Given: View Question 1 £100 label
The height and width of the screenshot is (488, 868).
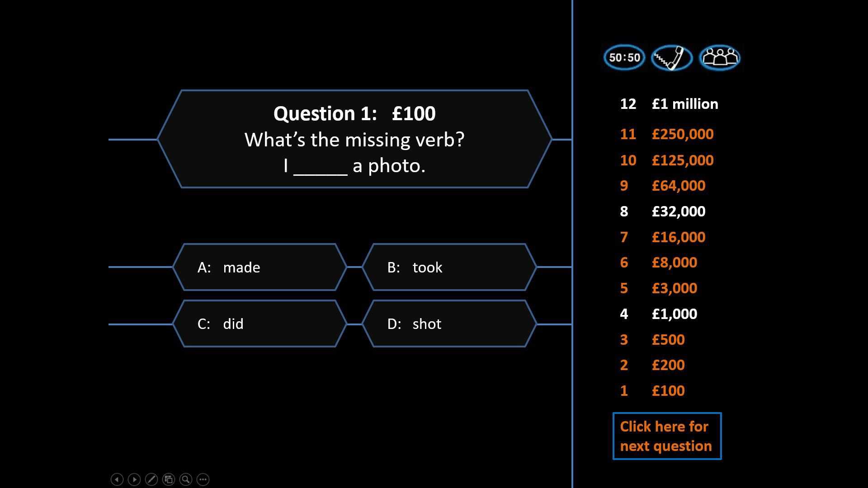Looking at the screenshot, I should coord(354,114).
